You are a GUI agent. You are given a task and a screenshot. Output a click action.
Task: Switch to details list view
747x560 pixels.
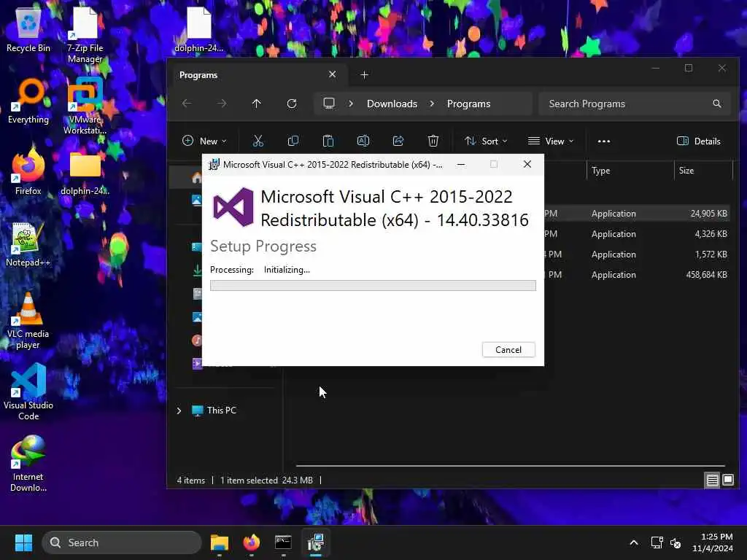click(x=712, y=480)
